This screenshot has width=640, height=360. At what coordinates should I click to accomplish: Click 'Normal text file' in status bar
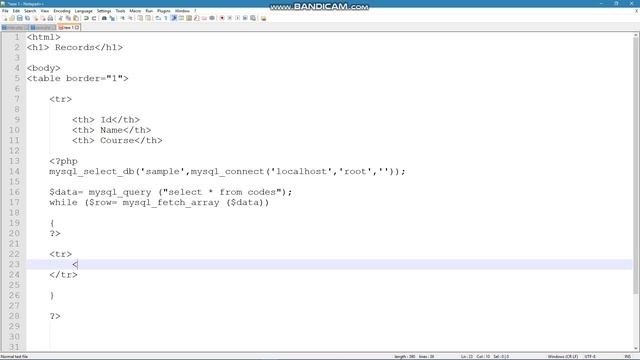click(14, 356)
